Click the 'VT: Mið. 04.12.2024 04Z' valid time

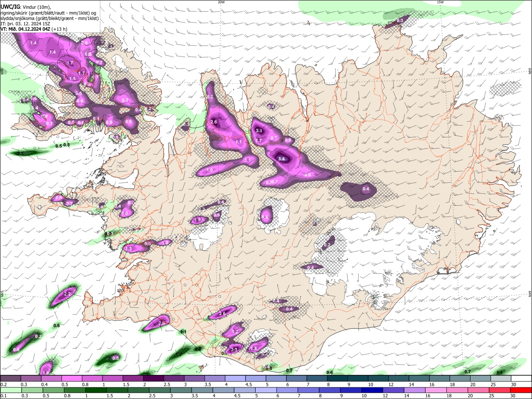click(x=25, y=30)
